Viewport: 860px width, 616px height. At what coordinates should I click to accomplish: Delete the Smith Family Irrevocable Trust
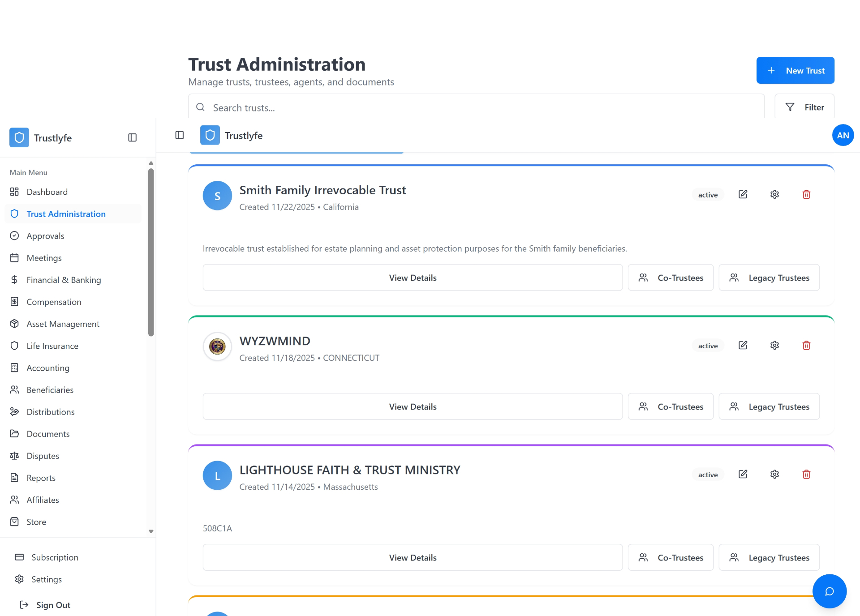(806, 194)
